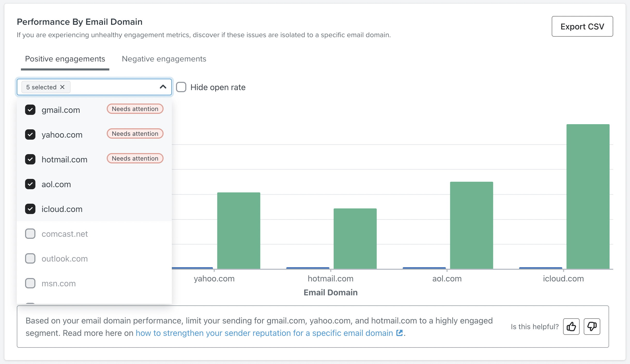Click the thumbs down not helpful icon
Image resolution: width=630 pixels, height=364 pixels.
click(x=592, y=327)
